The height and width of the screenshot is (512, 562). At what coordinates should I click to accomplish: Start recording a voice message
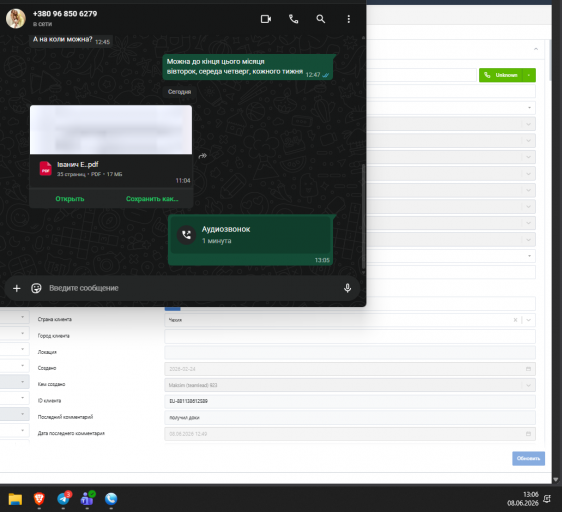pos(347,288)
